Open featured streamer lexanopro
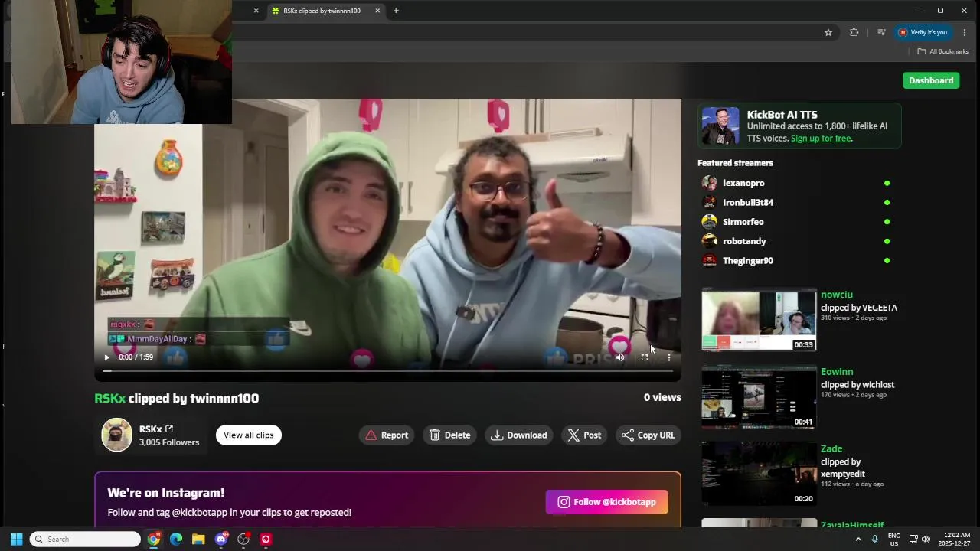980x551 pixels. [x=743, y=183]
